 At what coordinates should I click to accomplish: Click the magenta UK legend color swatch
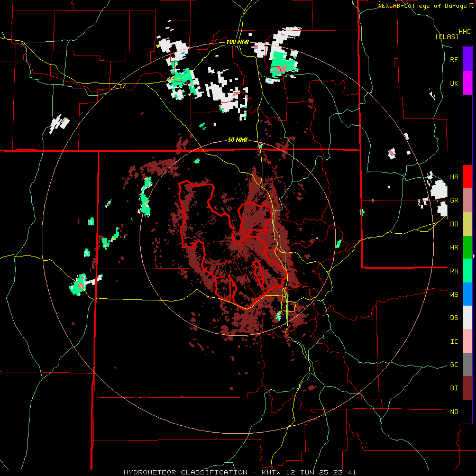coord(467,83)
